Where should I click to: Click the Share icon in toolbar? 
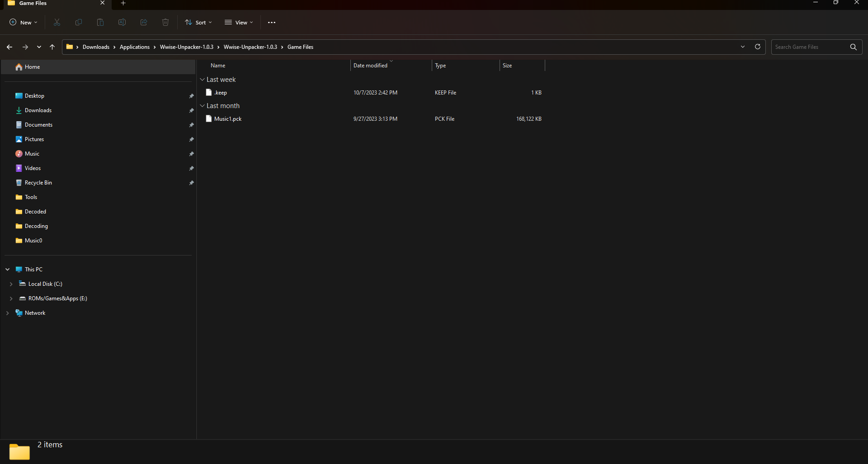[144, 23]
